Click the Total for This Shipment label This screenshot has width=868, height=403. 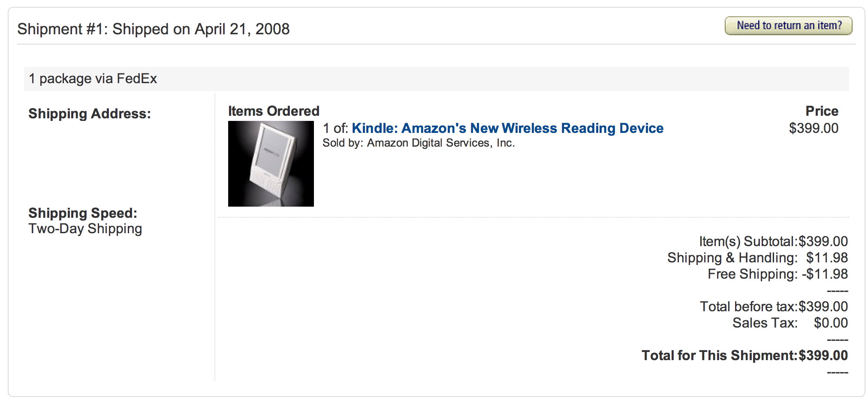[x=719, y=355]
